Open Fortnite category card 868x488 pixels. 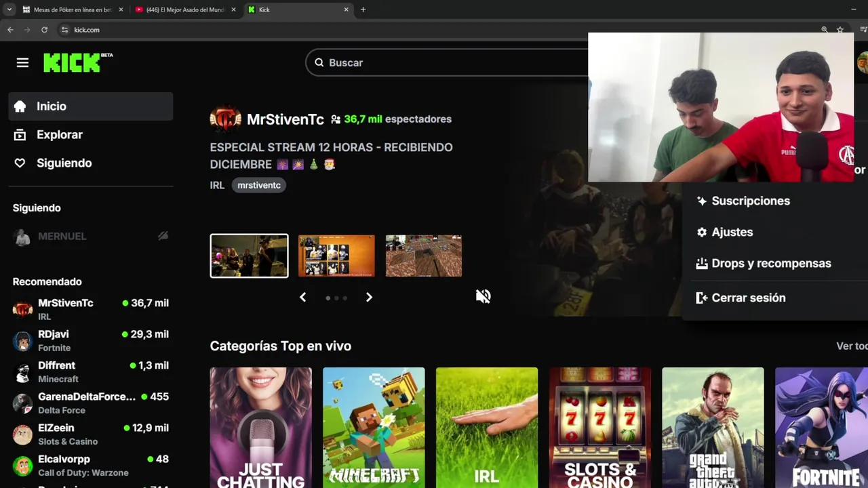pyautogui.click(x=821, y=428)
